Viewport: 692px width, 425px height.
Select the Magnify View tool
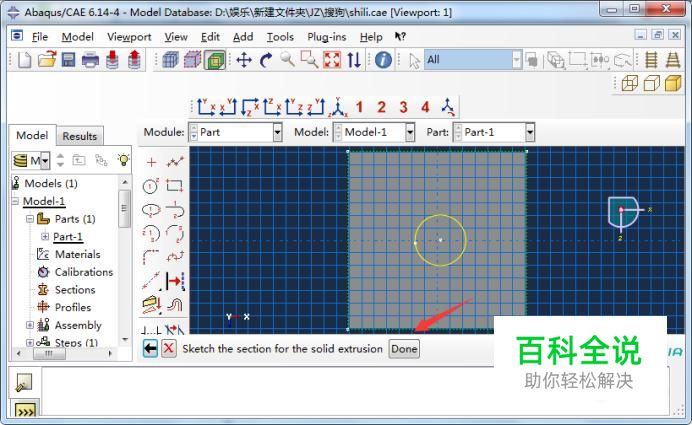(287, 59)
